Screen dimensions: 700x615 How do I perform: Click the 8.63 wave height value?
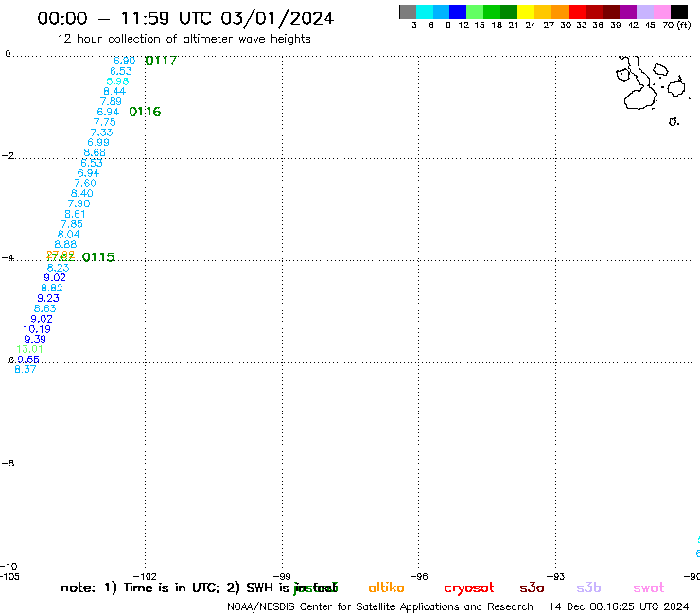click(x=45, y=308)
